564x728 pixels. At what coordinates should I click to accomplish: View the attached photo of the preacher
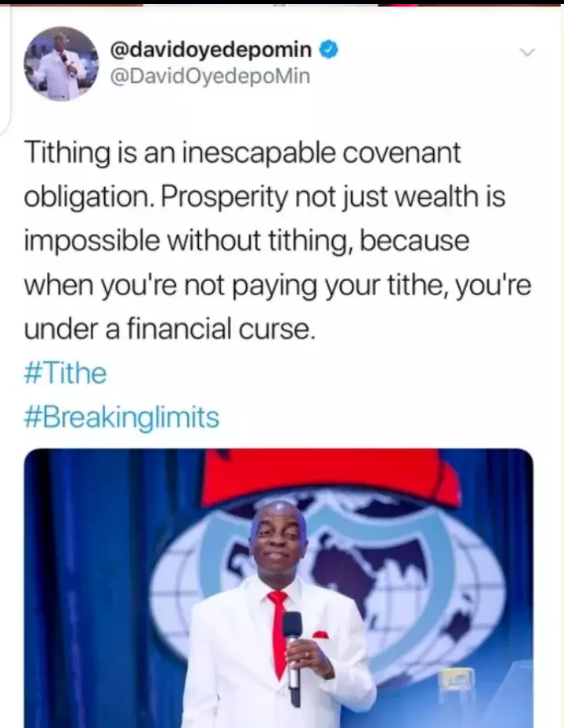coord(278,588)
